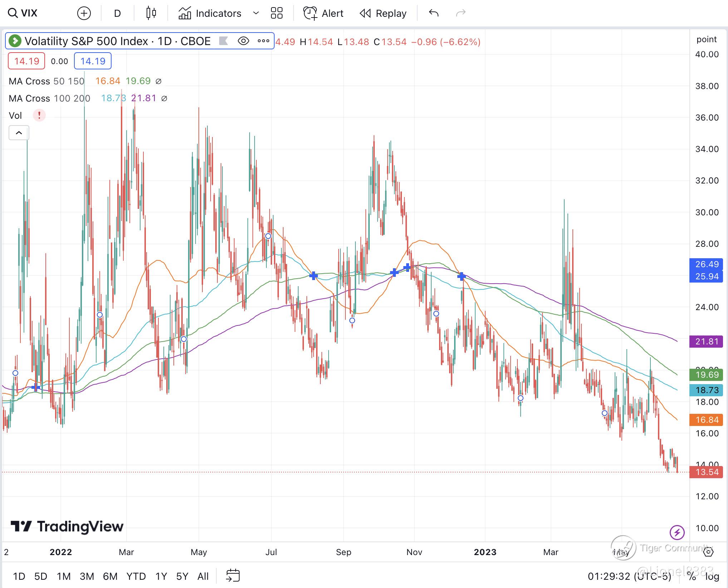This screenshot has width=728, height=588.
Task: Open the Indicators panel
Action: coord(210,14)
